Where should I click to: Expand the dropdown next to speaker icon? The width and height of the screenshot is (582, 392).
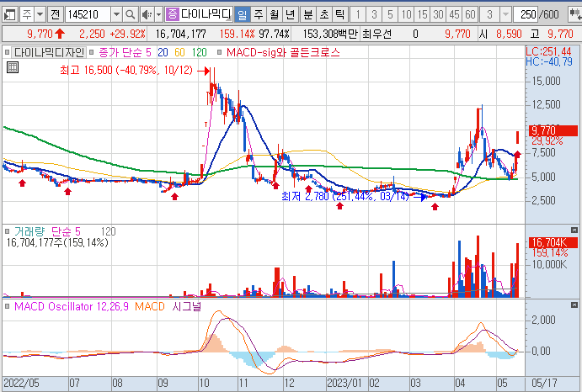click(x=159, y=15)
